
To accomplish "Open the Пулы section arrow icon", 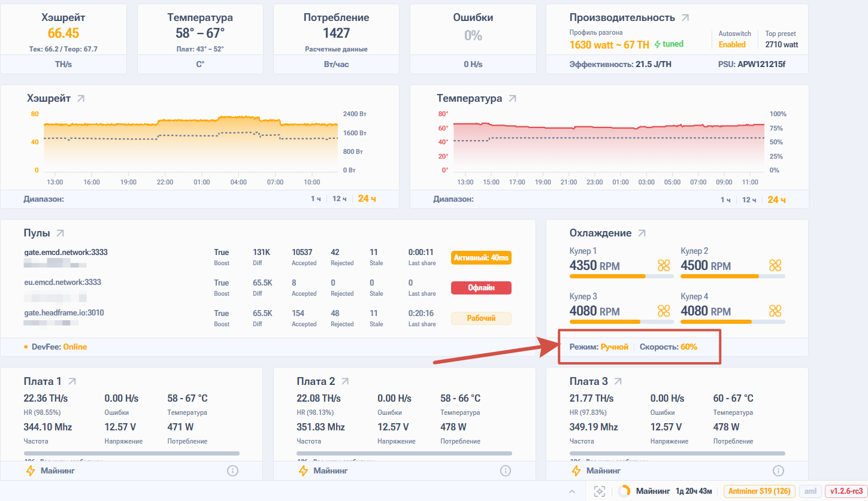I will pos(60,233).
